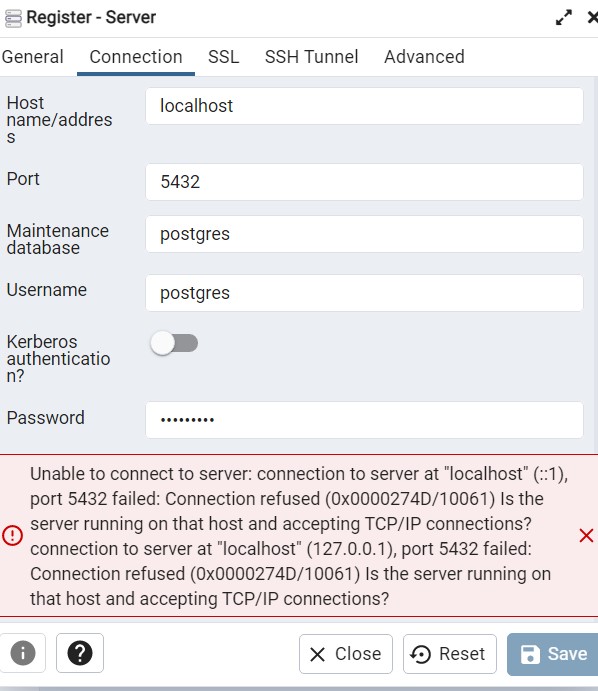The width and height of the screenshot is (598, 691).
Task: Click the Close button
Action: point(345,654)
